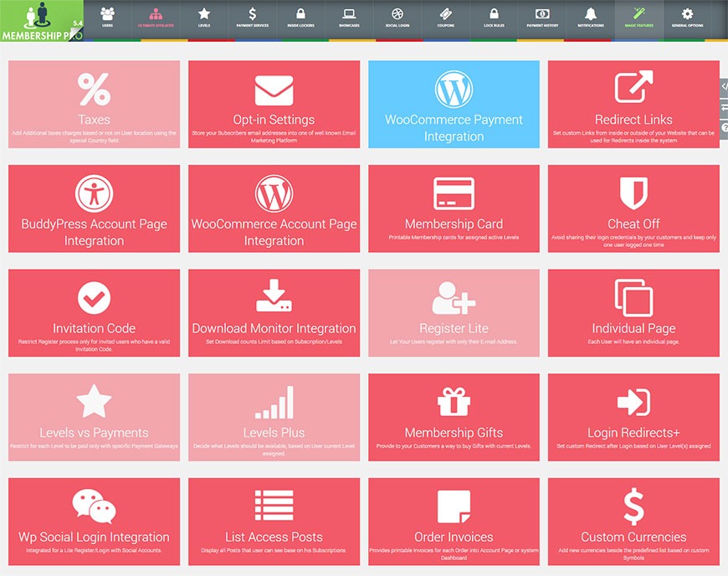Open the Order Invoices module
Viewport: 728px width, 576px height.
(454, 522)
